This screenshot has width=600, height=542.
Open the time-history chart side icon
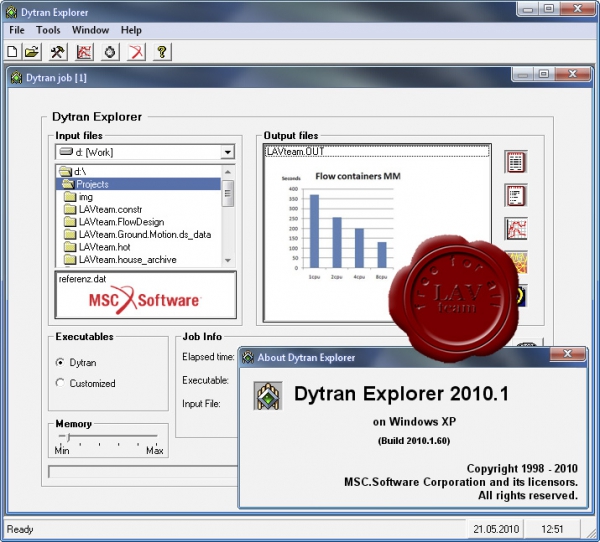[x=516, y=229]
